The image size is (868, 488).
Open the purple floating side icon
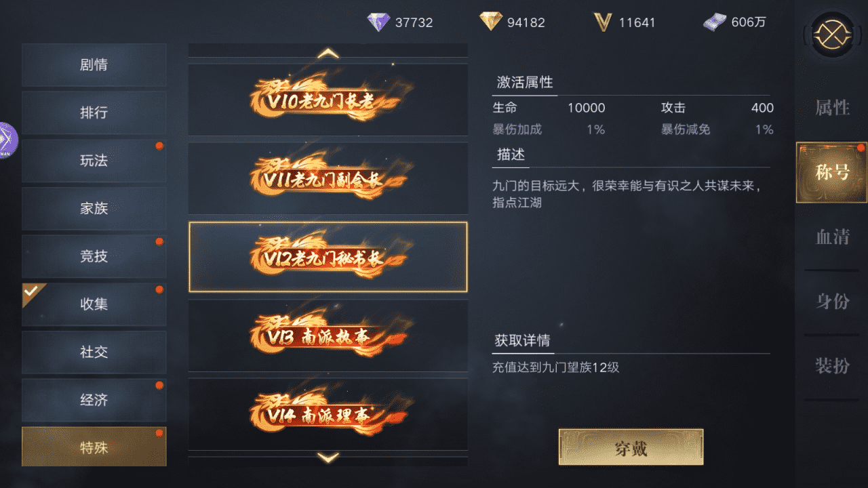tap(6, 140)
